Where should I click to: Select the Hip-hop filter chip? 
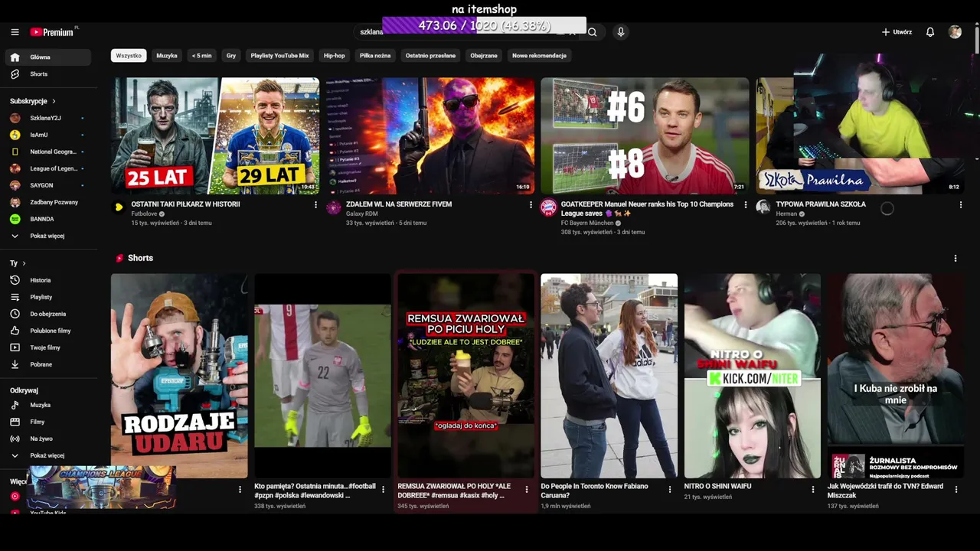click(x=334, y=56)
